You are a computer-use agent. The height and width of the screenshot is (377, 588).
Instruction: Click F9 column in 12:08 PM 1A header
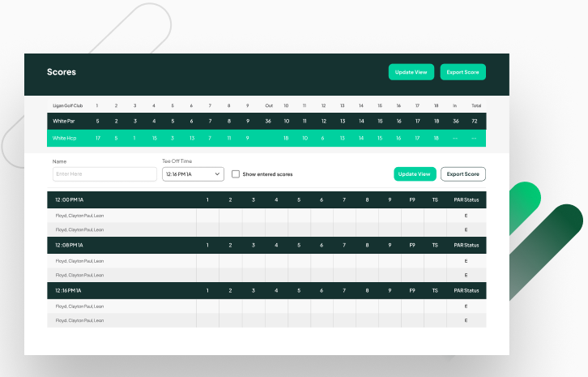click(412, 245)
